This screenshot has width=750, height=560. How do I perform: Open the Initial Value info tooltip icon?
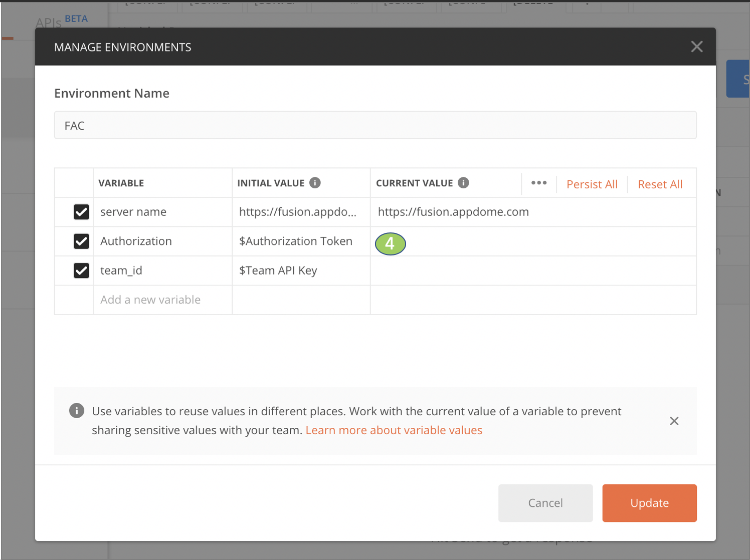click(315, 182)
